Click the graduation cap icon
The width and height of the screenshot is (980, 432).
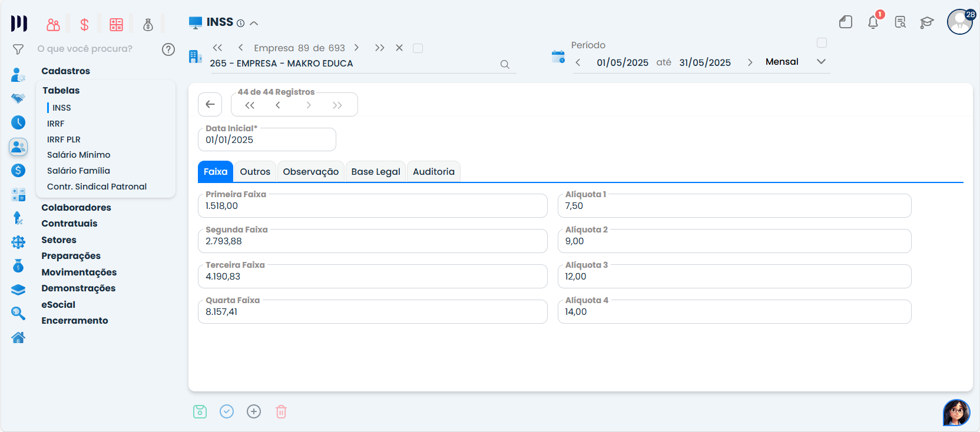[927, 22]
